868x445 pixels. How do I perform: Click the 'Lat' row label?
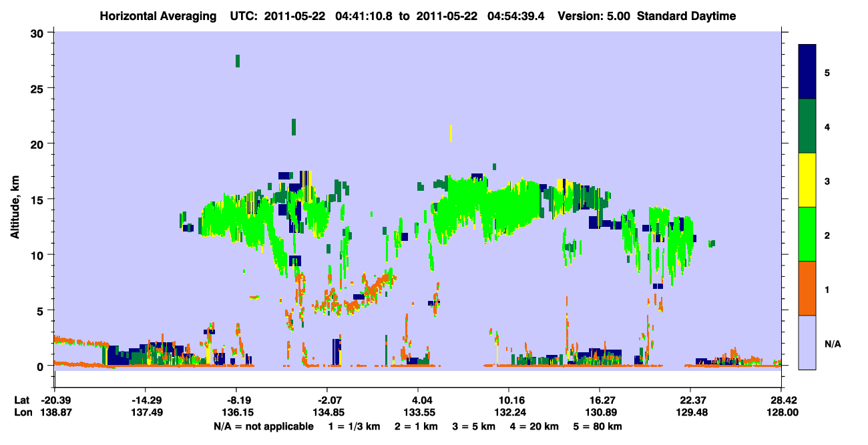pyautogui.click(x=21, y=400)
